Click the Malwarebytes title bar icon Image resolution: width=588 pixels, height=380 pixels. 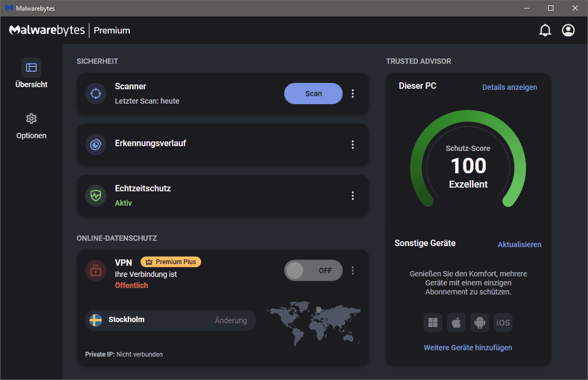9,8
